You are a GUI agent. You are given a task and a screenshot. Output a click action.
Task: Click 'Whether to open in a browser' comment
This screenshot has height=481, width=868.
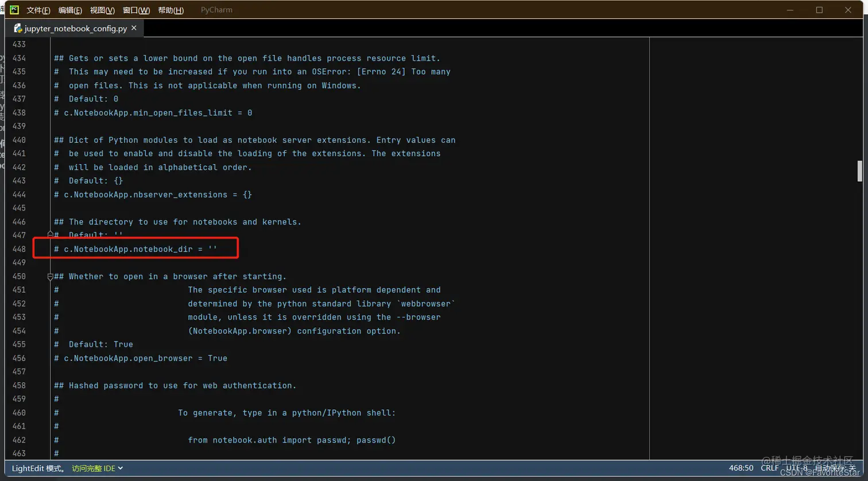pos(170,277)
